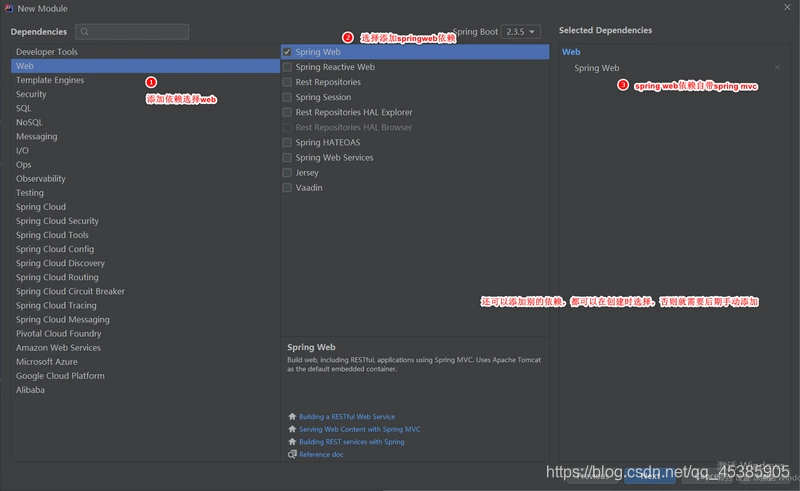Click the Reference doc icon

(292, 454)
